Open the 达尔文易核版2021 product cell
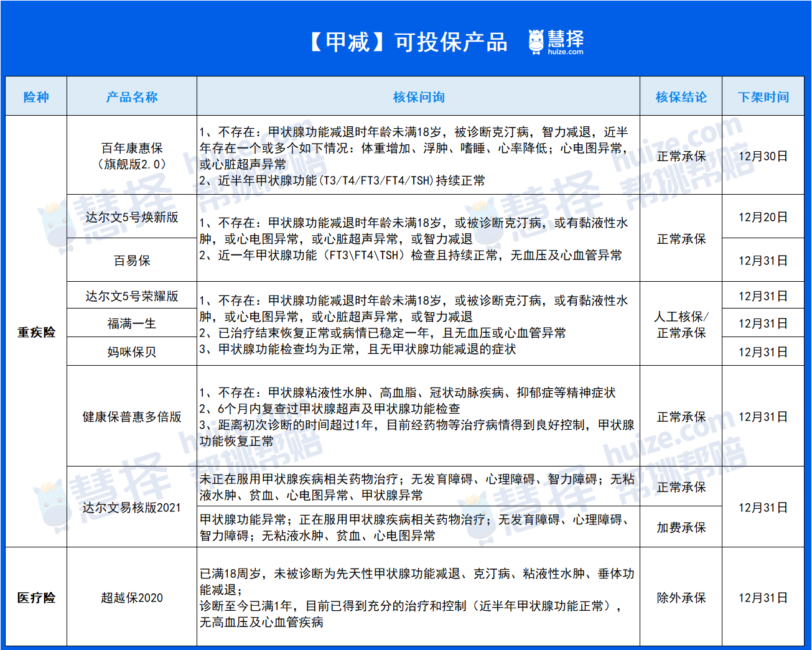This screenshot has height=650, width=812. point(132,508)
